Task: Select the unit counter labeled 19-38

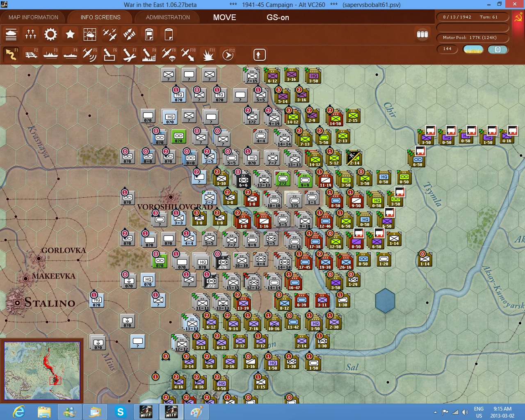Action: pyautogui.click(x=325, y=261)
